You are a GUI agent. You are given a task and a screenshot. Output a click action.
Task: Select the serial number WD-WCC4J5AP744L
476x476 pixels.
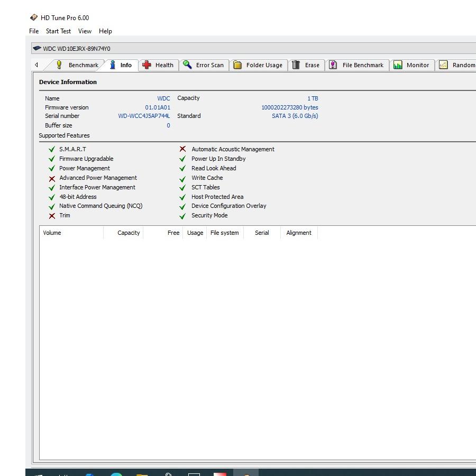click(x=144, y=116)
